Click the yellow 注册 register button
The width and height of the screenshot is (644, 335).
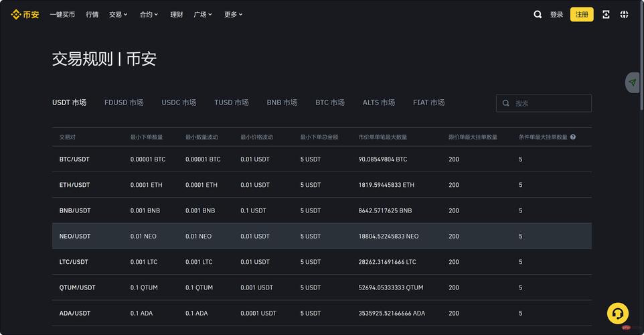[x=582, y=14]
